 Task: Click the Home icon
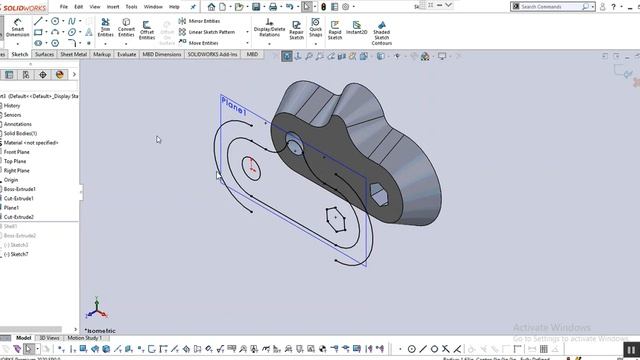click(x=211, y=7)
